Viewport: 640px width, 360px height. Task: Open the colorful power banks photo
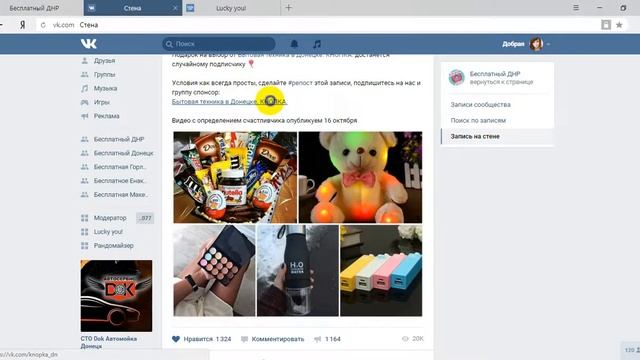click(x=381, y=270)
